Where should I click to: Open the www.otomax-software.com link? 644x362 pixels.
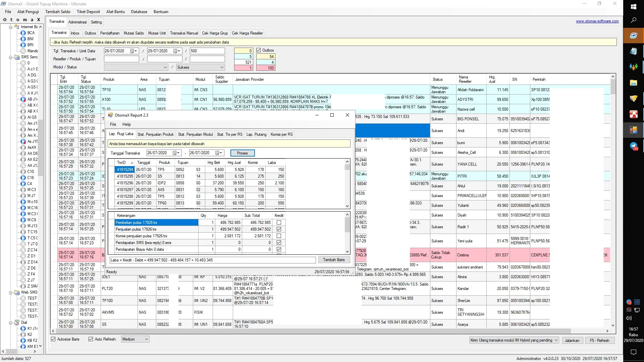[x=597, y=21]
